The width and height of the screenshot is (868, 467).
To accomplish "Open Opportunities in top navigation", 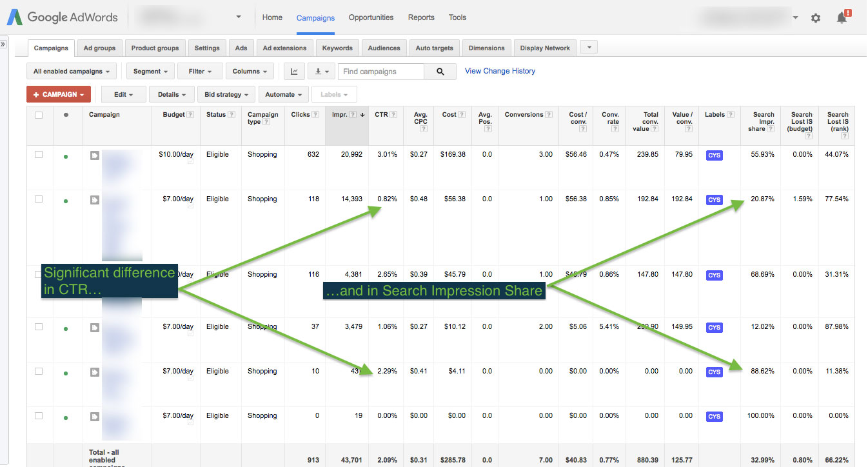I will coord(371,17).
